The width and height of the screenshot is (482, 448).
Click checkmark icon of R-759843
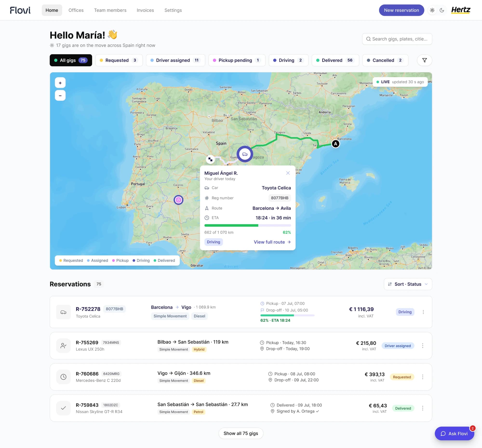coord(63,408)
